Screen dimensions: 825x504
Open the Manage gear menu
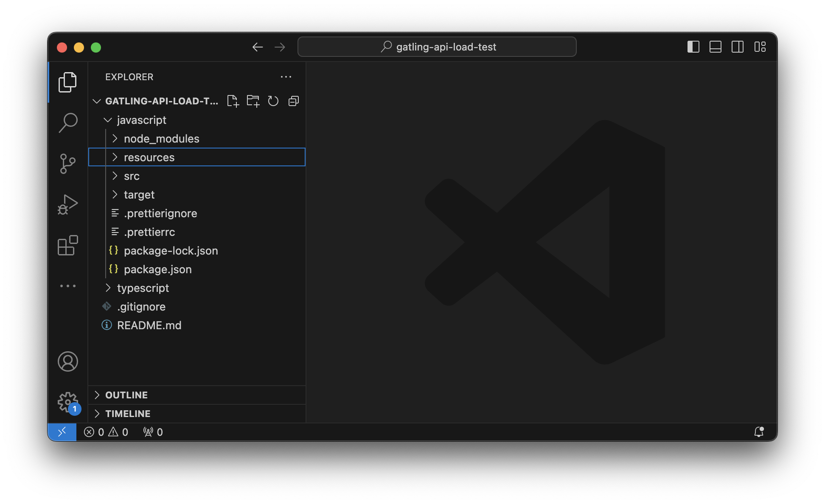click(67, 402)
